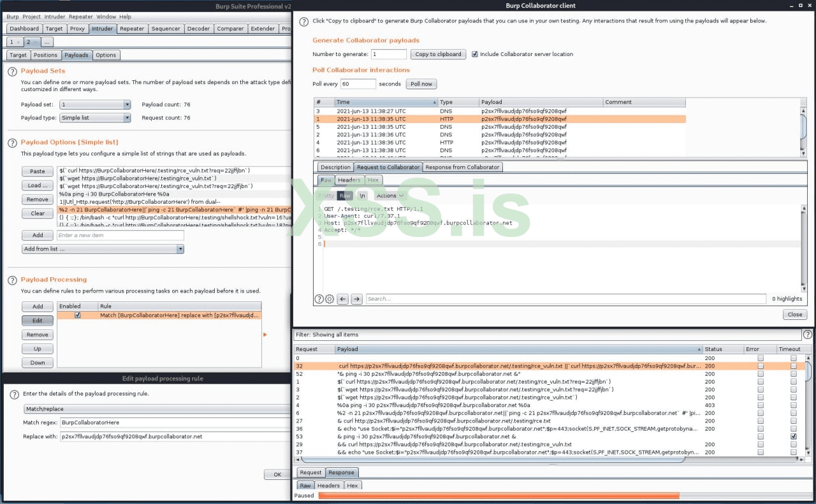Go to next search match arrow
Screen dimensions: 816x504
click(x=357, y=299)
